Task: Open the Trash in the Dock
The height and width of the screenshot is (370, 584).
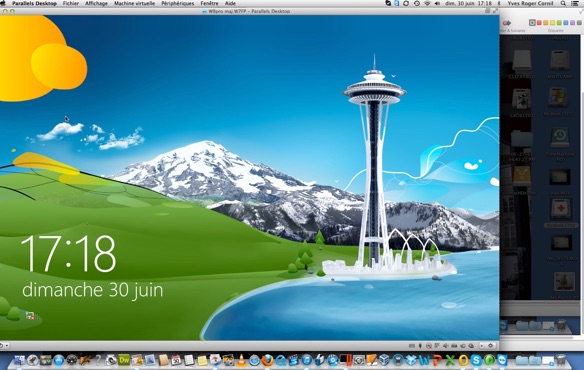Action: pos(561,360)
